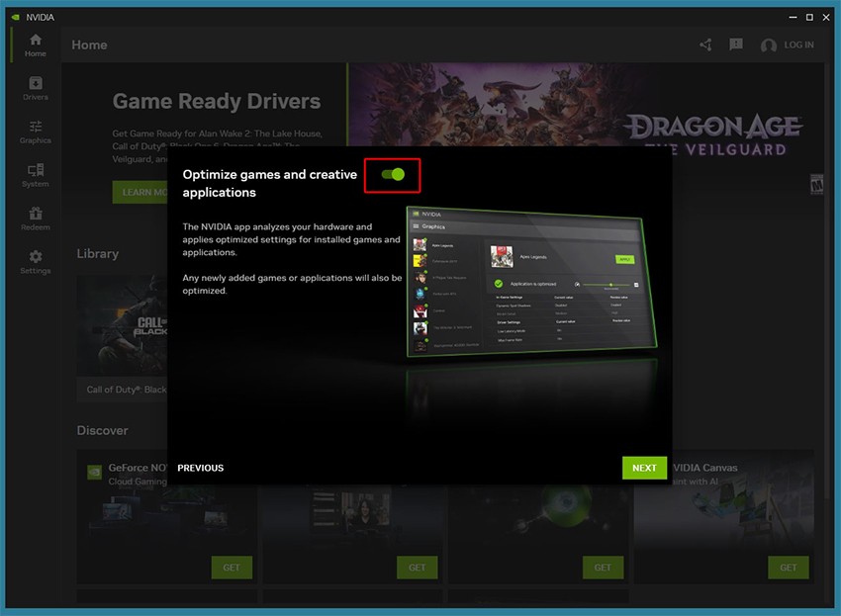Open the Call of Duty: Black Ops library thumbnail
The image size is (841, 616).
pyautogui.click(x=123, y=325)
